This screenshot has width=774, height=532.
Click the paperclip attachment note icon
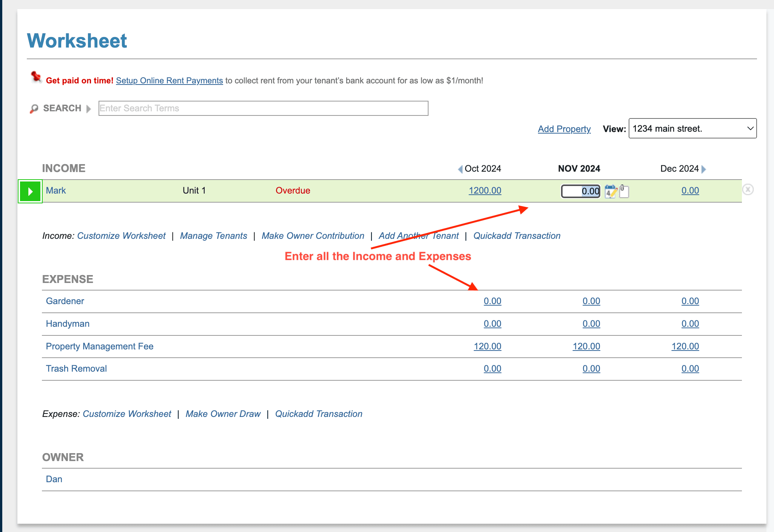[x=624, y=191]
